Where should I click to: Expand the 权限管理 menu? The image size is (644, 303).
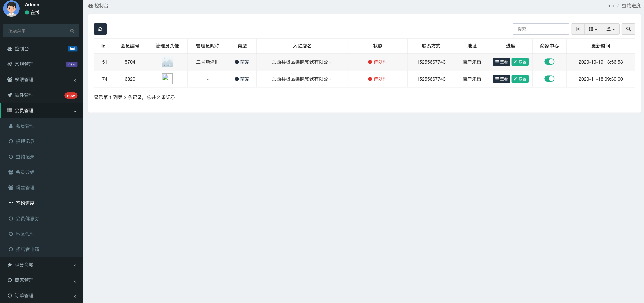point(41,80)
